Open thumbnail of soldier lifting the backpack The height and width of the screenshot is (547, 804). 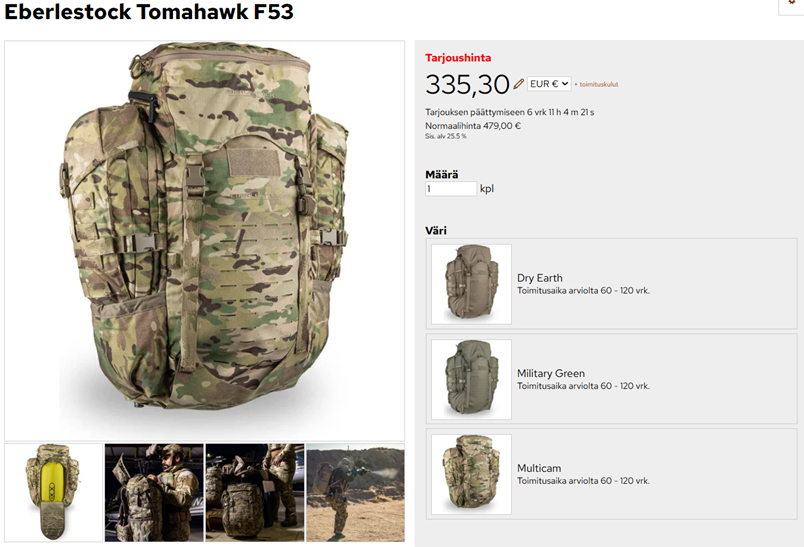154,493
